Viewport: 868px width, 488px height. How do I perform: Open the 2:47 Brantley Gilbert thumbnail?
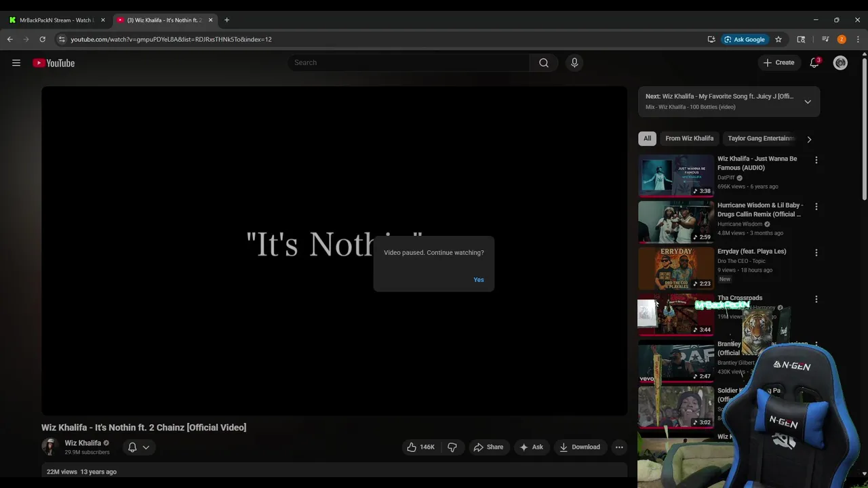click(x=676, y=361)
